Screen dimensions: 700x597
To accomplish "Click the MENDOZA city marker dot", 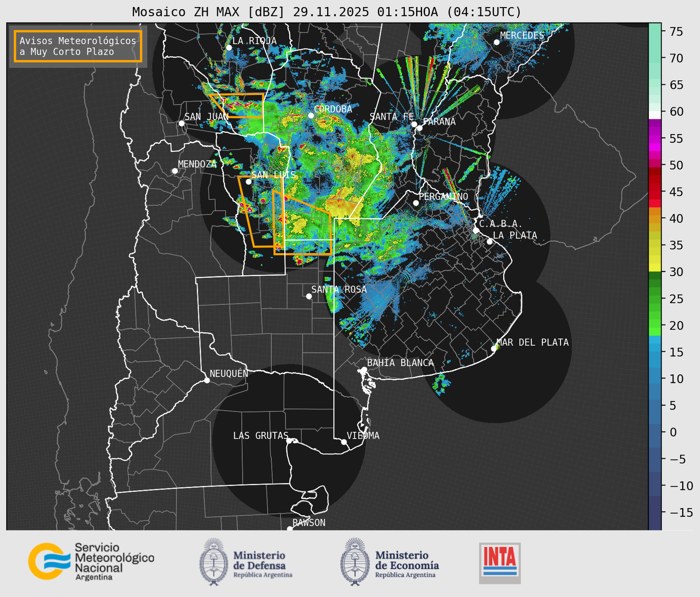I will coord(175,171).
